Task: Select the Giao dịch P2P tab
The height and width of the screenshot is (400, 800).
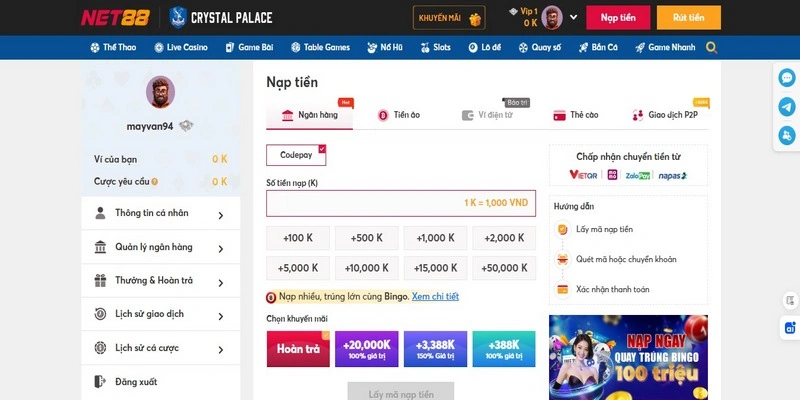Action: [665, 115]
